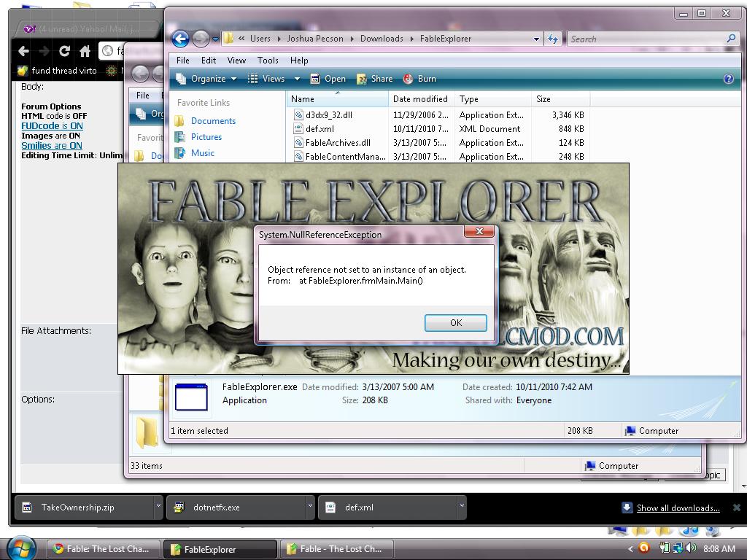Click the address bar refresh button

pos(553,39)
